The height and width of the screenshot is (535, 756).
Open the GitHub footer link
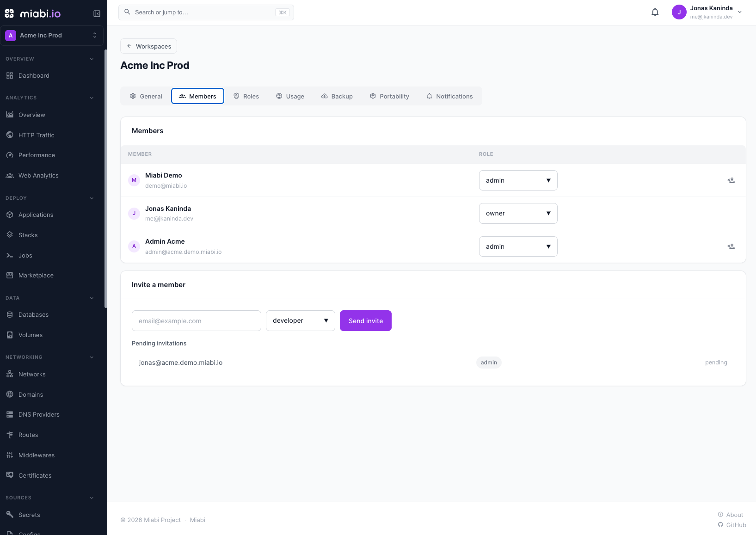[x=732, y=525]
